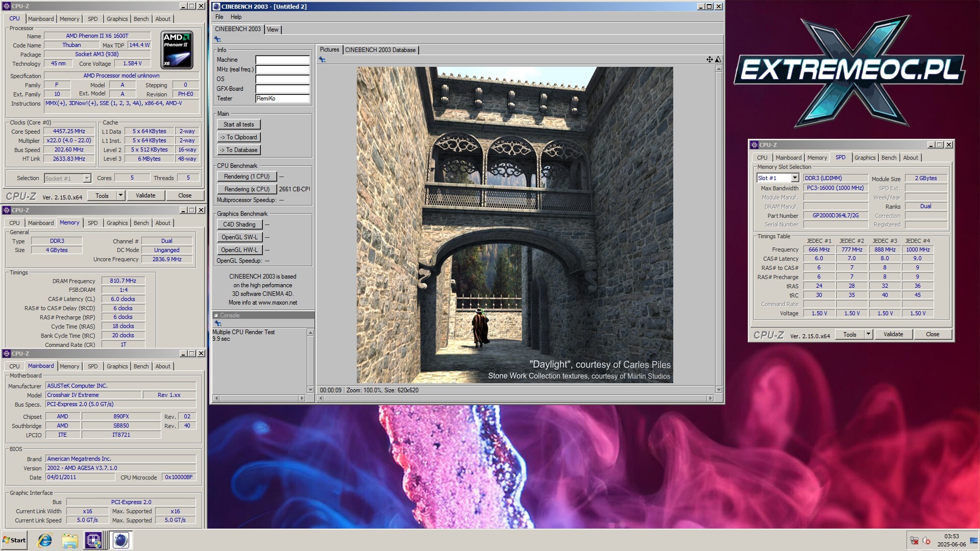Click the Rendering (x CPU) button
The height and width of the screenshot is (551, 980).
tap(247, 189)
